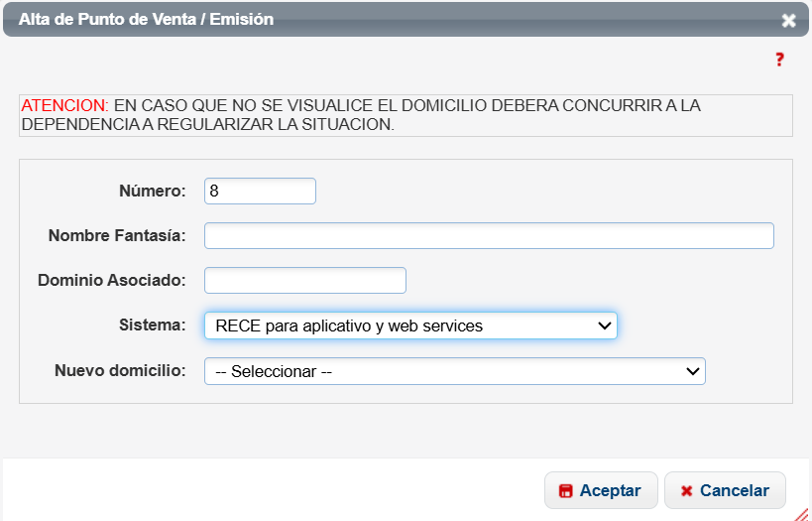Close the Alta de Punto de Venta dialog
Screen dimensions: 812x521
pos(788,20)
